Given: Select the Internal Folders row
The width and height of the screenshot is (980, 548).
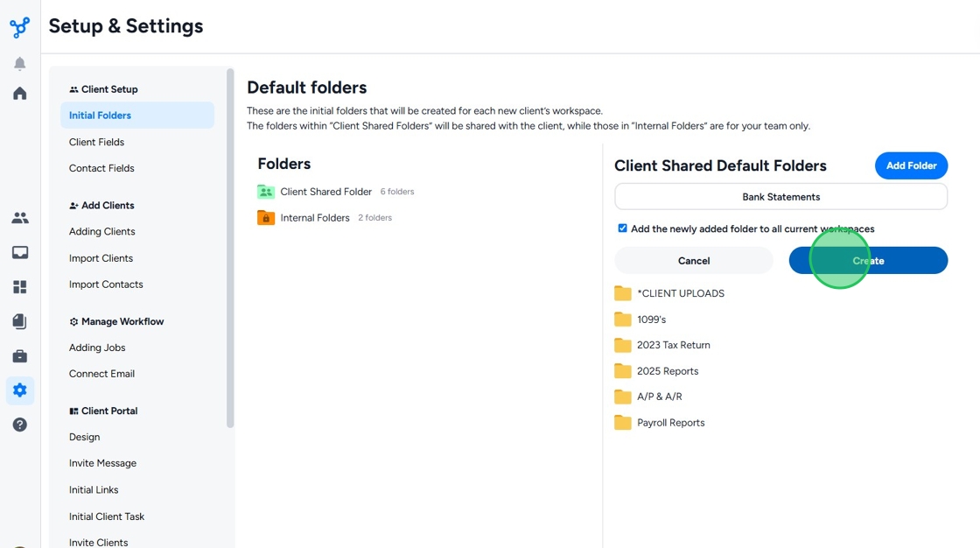Looking at the screenshot, I should (x=315, y=218).
